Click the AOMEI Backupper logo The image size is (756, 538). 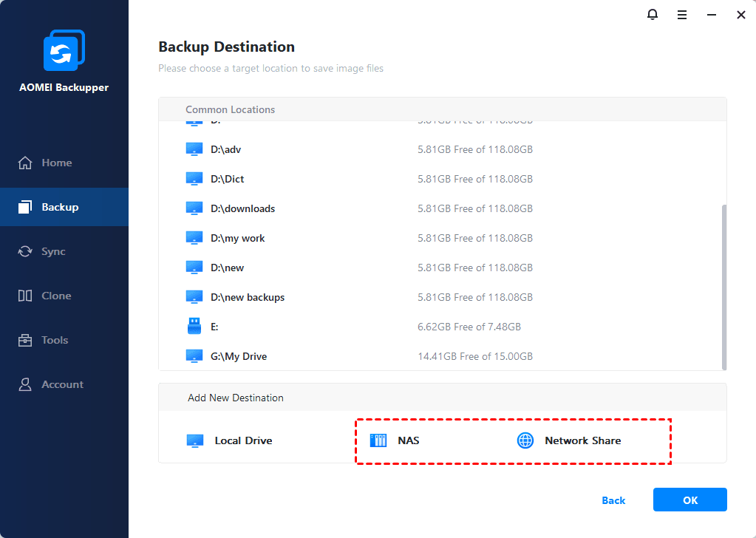click(64, 51)
